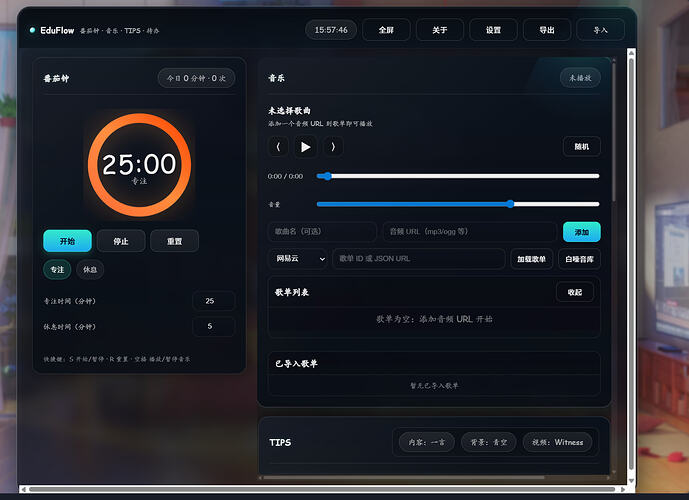The image size is (689, 500).
Task: Open 设置 in the top bar
Action: pyautogui.click(x=493, y=30)
